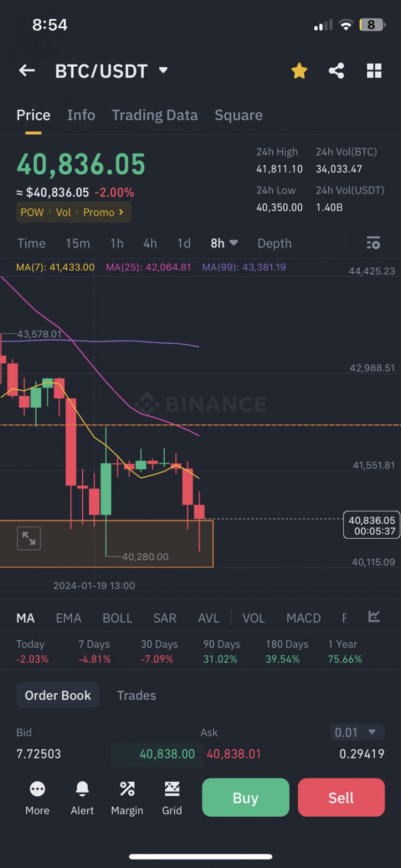The image size is (401, 868).
Task: Open Grid trading bot icon
Action: click(172, 797)
